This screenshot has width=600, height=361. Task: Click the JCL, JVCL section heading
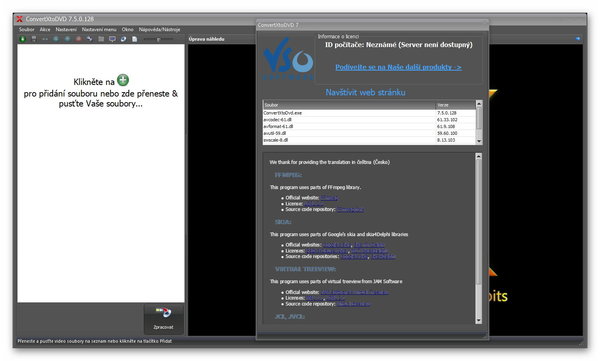click(x=290, y=317)
